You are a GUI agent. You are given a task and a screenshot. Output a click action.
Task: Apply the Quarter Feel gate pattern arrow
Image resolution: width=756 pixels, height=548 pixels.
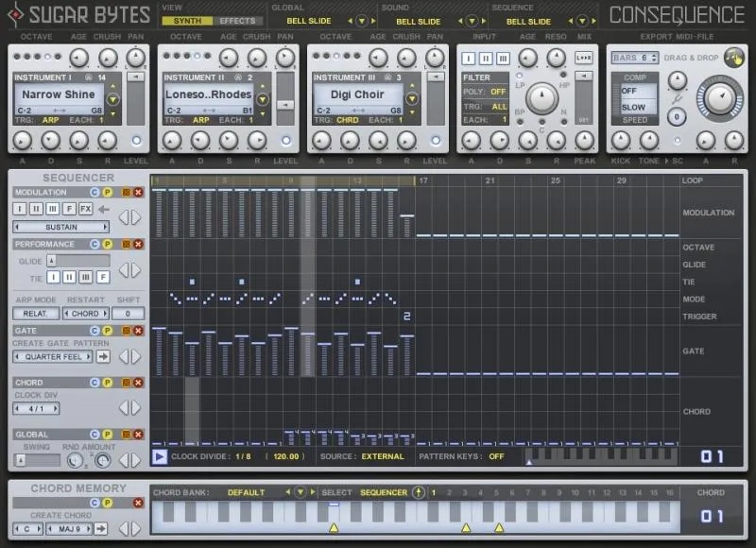[103, 356]
